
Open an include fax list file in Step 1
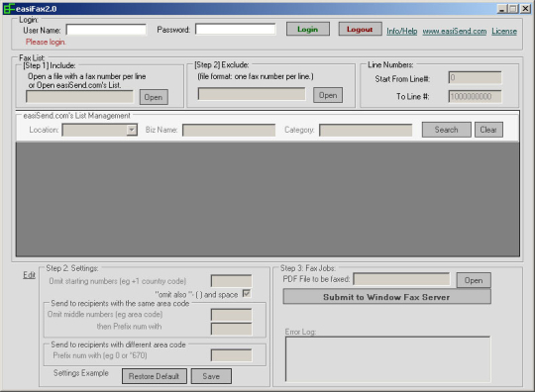pos(154,97)
